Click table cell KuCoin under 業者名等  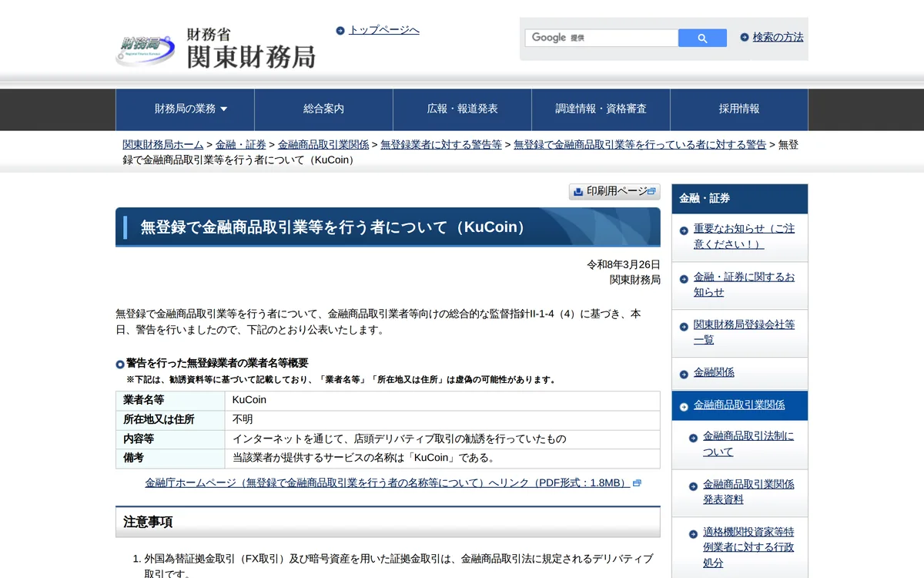(x=442, y=401)
